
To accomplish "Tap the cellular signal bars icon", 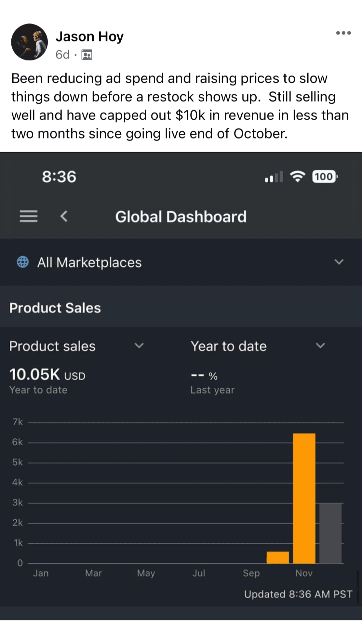I will 274,177.
